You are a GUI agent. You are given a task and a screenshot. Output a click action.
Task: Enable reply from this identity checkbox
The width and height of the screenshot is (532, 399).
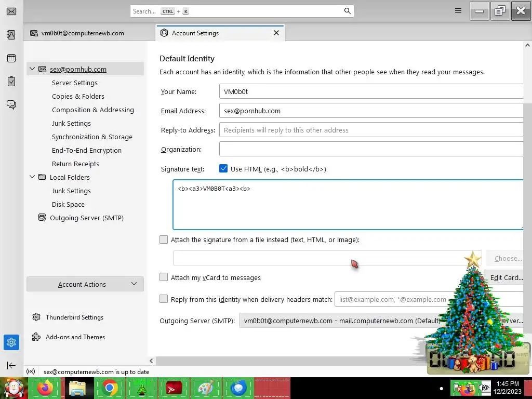164,299
